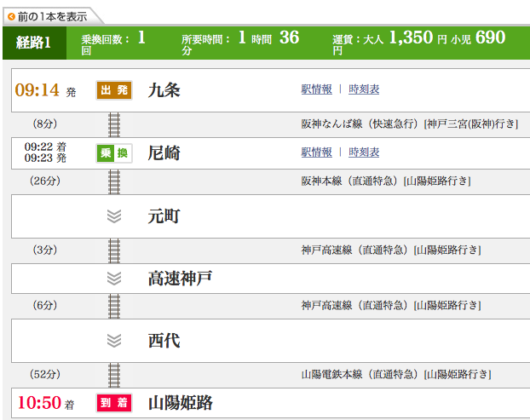530x420 pixels.
Task: Click the 09:22 着 time text
Action: point(45,147)
